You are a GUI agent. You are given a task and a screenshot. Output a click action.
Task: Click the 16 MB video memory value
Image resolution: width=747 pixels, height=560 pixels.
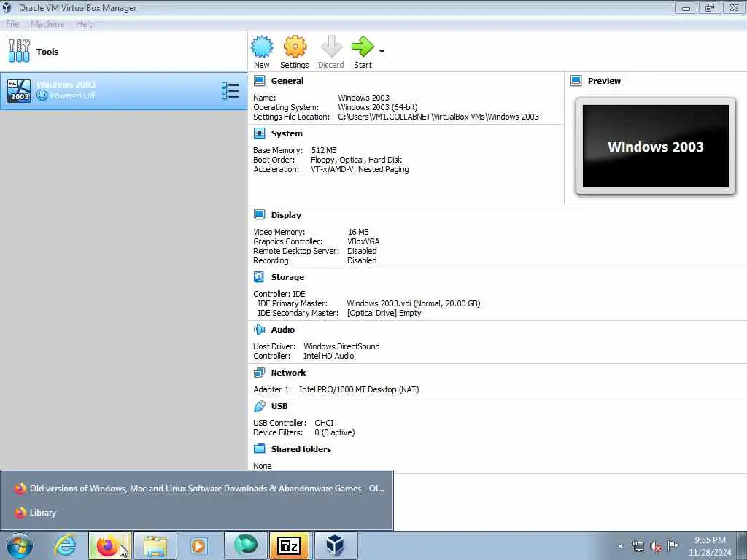[x=358, y=232]
